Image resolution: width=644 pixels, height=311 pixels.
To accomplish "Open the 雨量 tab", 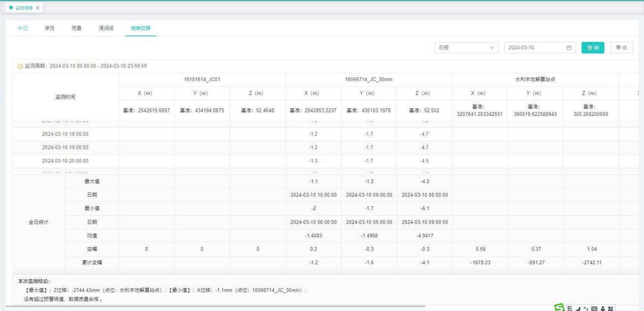I will [77, 28].
